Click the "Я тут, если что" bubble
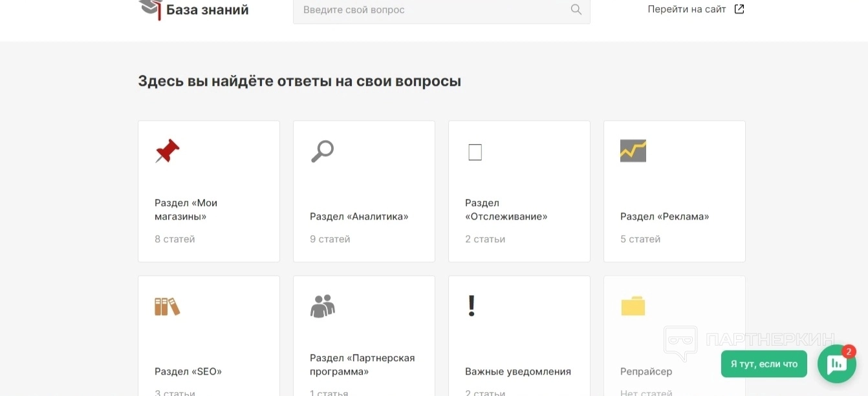Screen dimensions: 868x396 764,364
